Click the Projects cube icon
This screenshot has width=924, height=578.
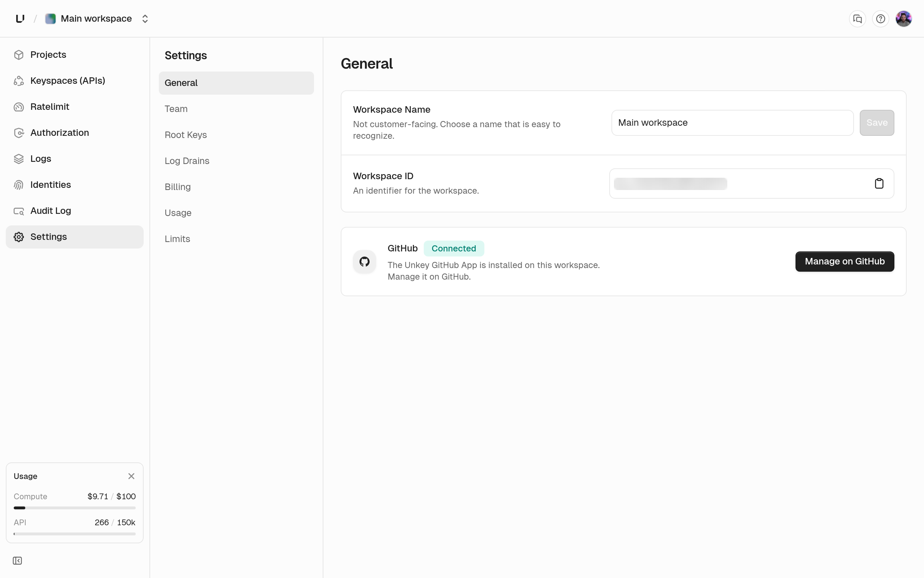click(x=19, y=55)
